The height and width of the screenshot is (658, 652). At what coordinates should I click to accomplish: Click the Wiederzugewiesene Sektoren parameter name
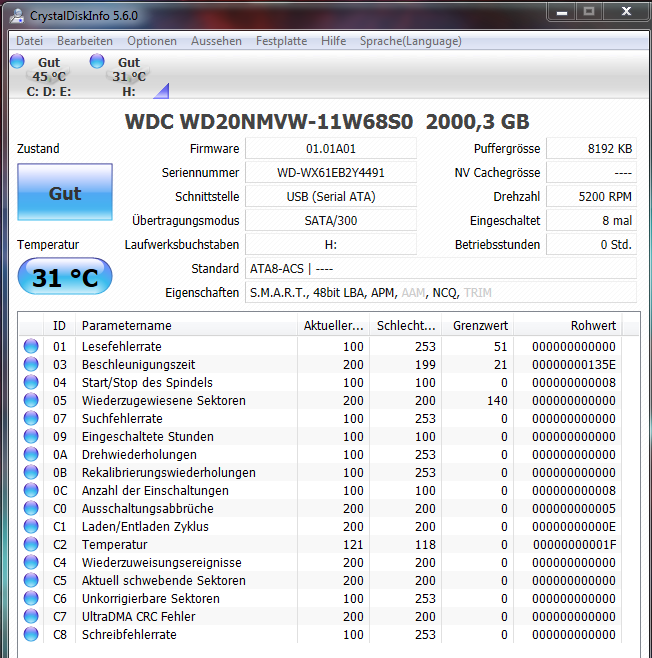164,401
